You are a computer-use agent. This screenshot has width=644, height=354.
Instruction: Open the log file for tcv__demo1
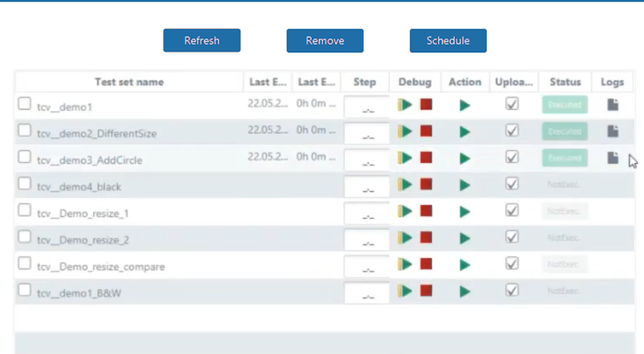613,105
